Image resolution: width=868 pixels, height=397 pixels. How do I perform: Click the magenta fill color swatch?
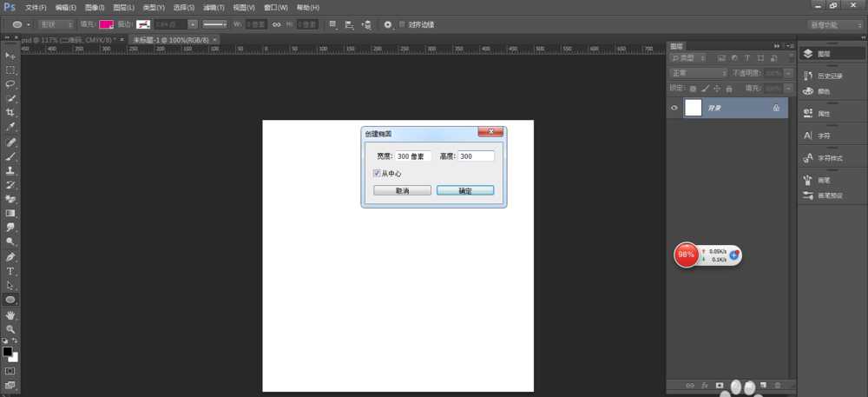pyautogui.click(x=106, y=24)
